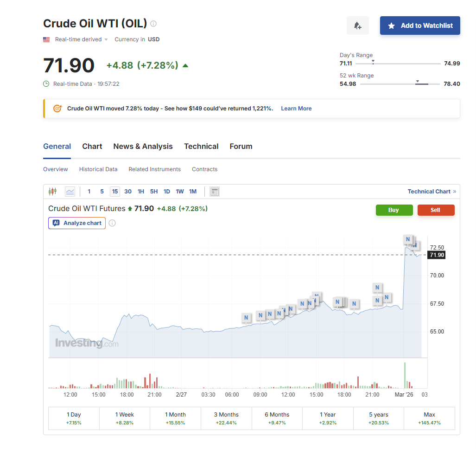
Task: Click the red Sell button
Action: pyautogui.click(x=436, y=210)
